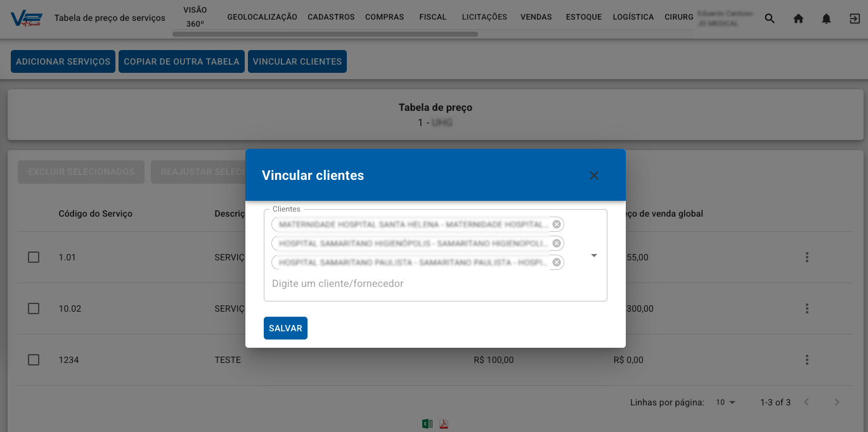Image resolution: width=868 pixels, height=432 pixels.
Task: Click the 1-3 of 3 page count
Action: 775,402
